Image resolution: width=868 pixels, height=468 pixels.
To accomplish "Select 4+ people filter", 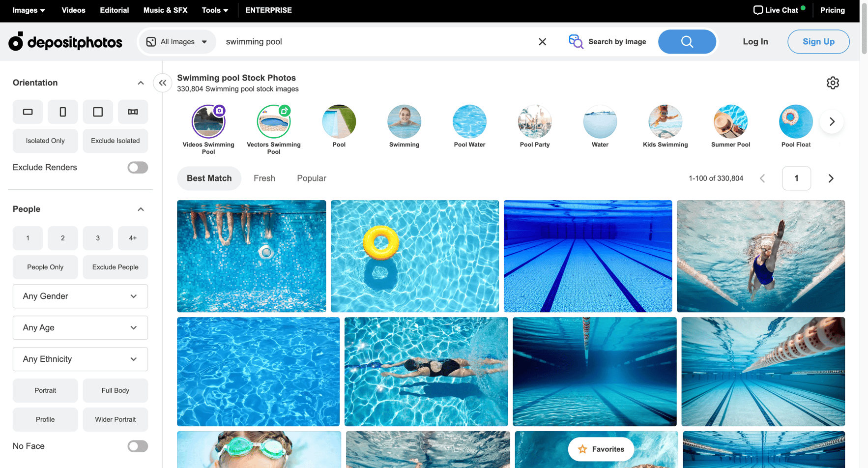I will tap(133, 238).
